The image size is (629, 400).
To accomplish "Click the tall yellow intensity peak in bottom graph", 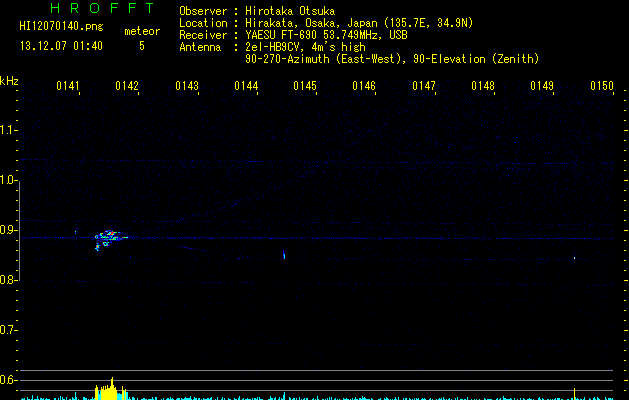I will [110, 388].
